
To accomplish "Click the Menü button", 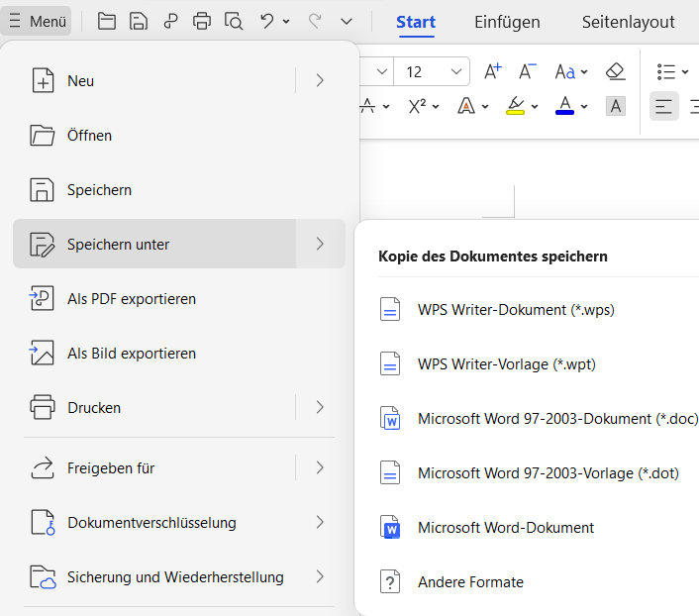I will [x=37, y=21].
